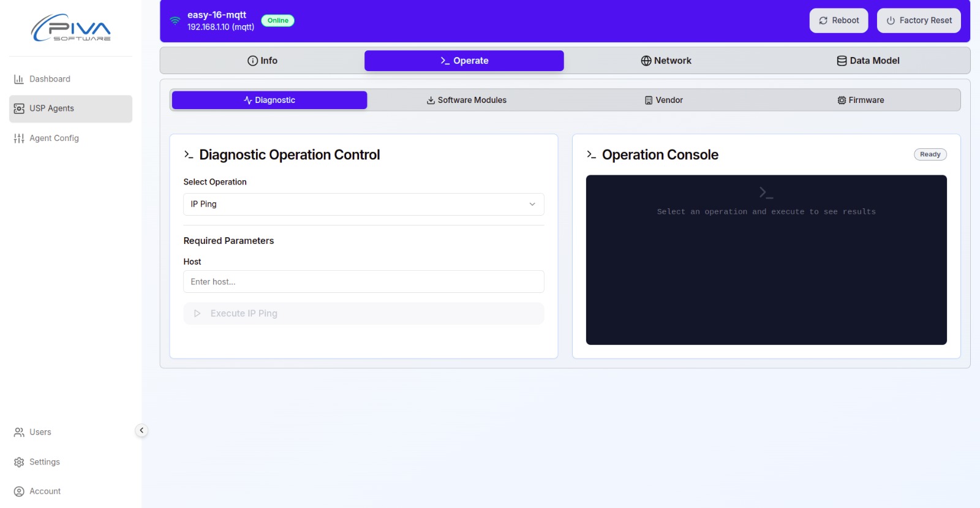This screenshot has width=980, height=508.
Task: Switch to the Info tab
Action: 262,61
